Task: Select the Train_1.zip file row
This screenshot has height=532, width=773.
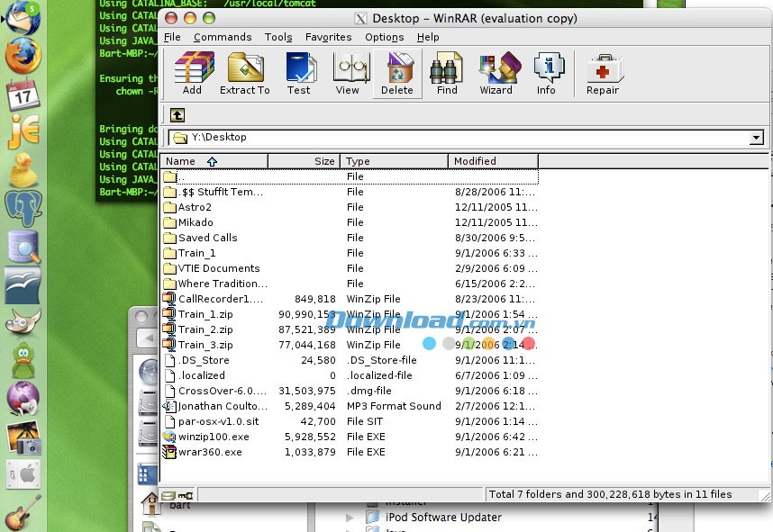Action: [205, 314]
